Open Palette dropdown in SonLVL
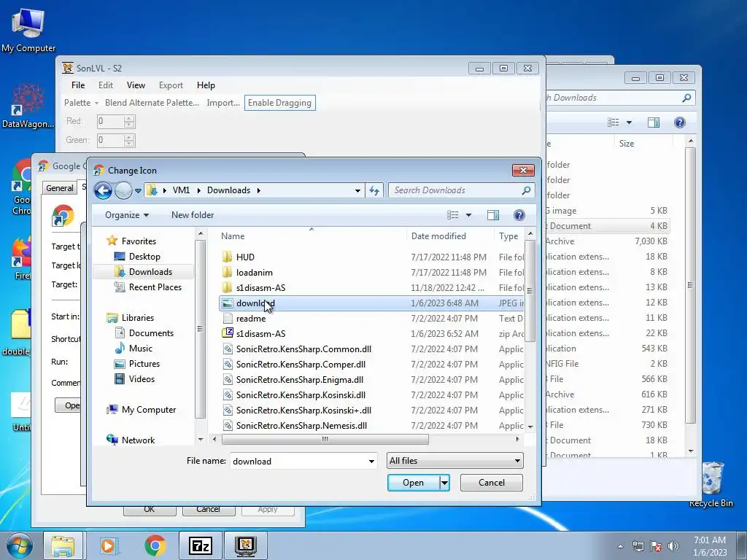The image size is (747, 560). 81,103
